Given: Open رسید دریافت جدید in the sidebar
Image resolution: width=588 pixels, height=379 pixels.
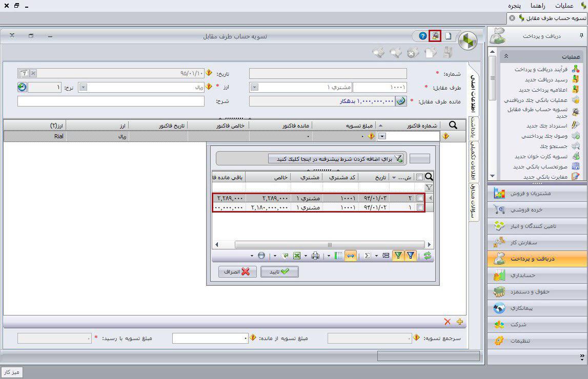Looking at the screenshot, I should (x=546, y=79).
